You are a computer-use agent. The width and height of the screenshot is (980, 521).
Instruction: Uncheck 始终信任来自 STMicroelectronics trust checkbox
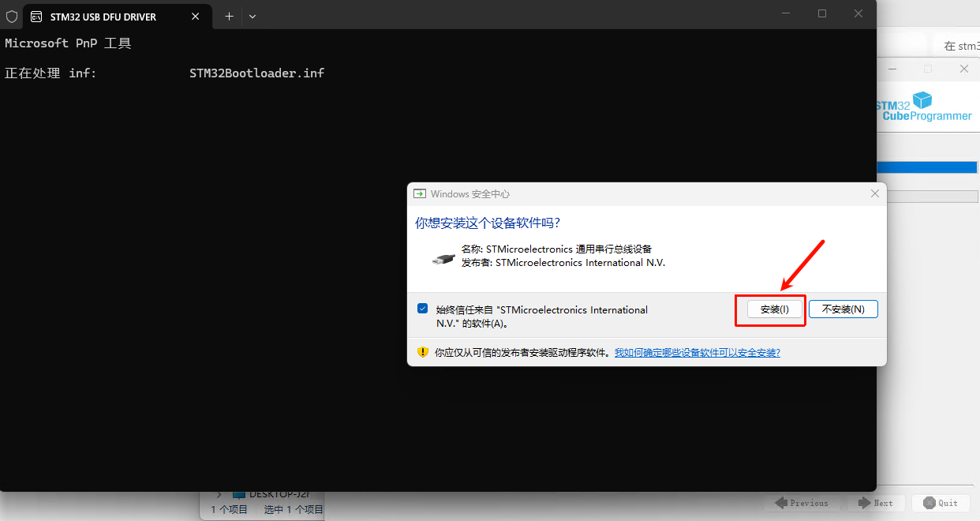tap(423, 308)
